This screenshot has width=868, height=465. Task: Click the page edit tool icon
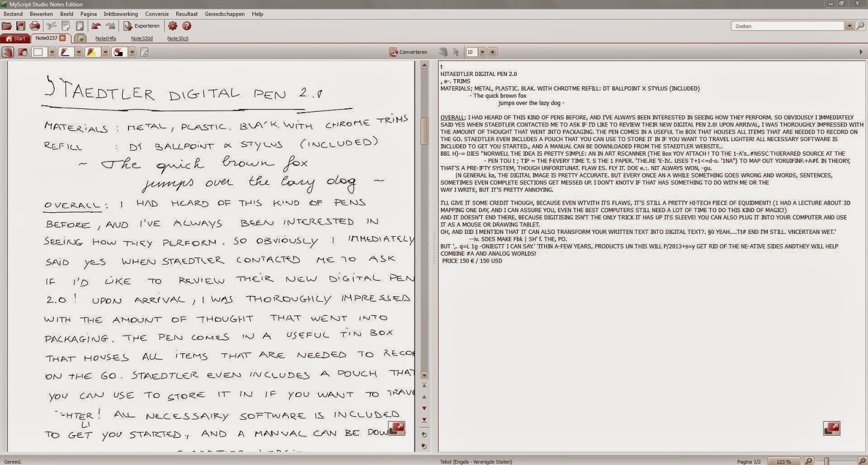tap(144, 52)
